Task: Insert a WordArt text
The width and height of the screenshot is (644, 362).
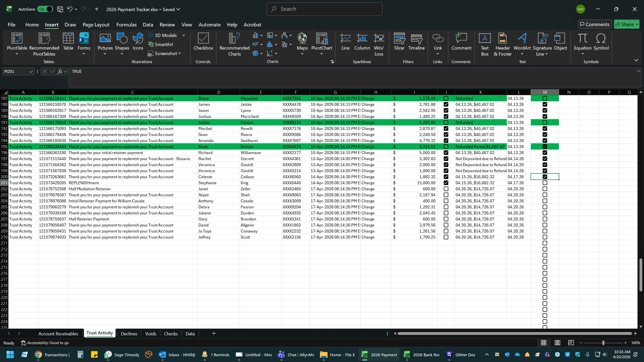Action: pyautogui.click(x=522, y=44)
